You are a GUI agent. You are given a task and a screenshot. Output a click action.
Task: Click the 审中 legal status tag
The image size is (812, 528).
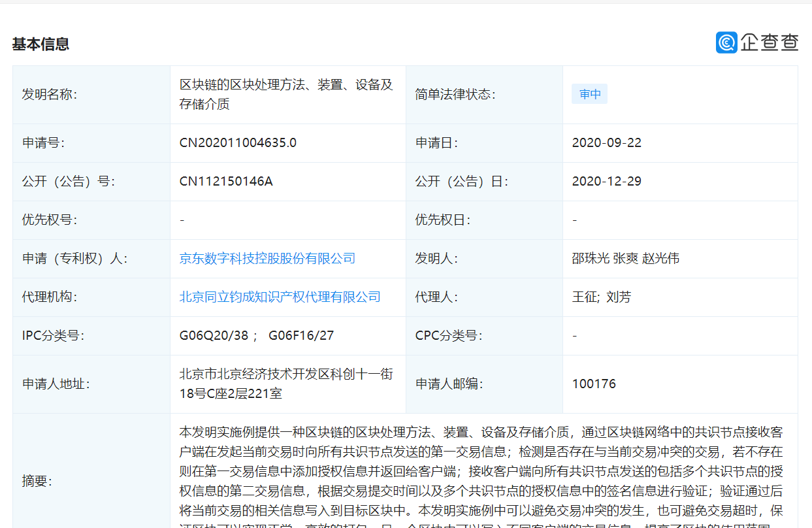[590, 94]
